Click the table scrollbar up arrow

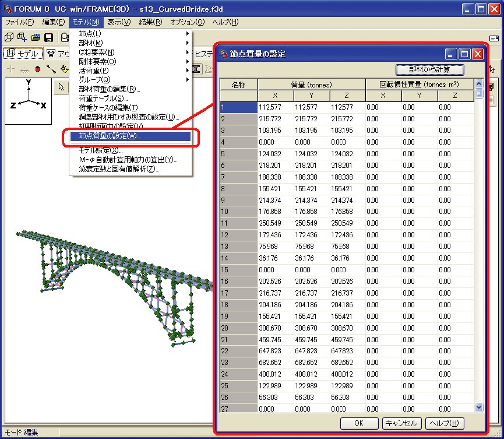coord(479,84)
